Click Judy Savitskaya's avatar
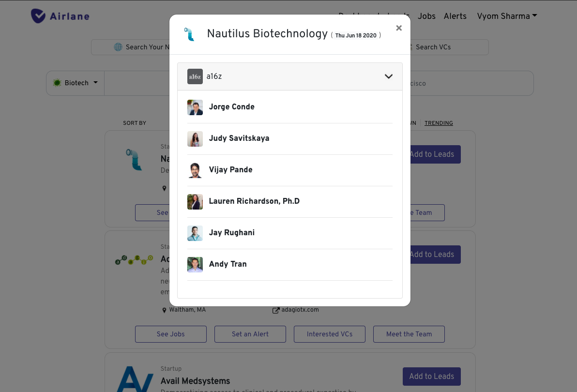This screenshot has height=392, width=577. click(x=195, y=139)
